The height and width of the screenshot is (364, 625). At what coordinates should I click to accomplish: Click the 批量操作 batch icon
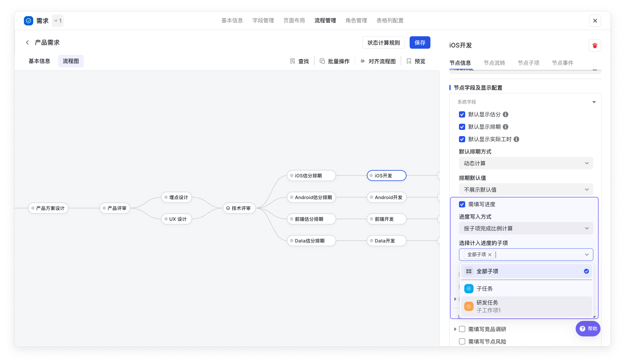pos(322,61)
